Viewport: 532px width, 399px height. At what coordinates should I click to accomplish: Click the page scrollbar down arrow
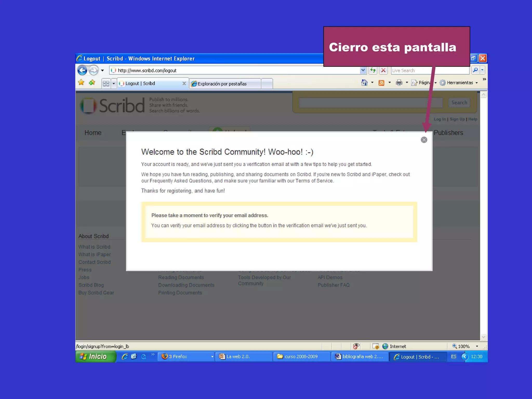pyautogui.click(x=483, y=337)
